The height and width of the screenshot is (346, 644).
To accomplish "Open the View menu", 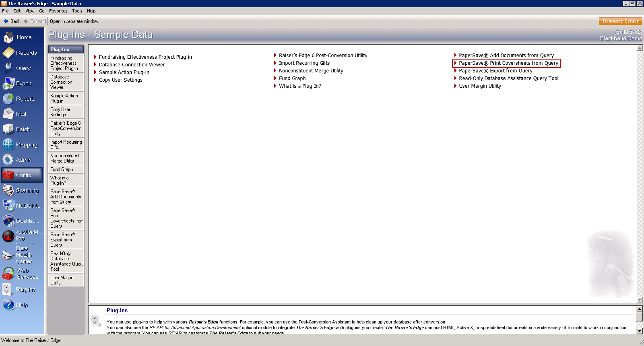I will click(x=30, y=11).
